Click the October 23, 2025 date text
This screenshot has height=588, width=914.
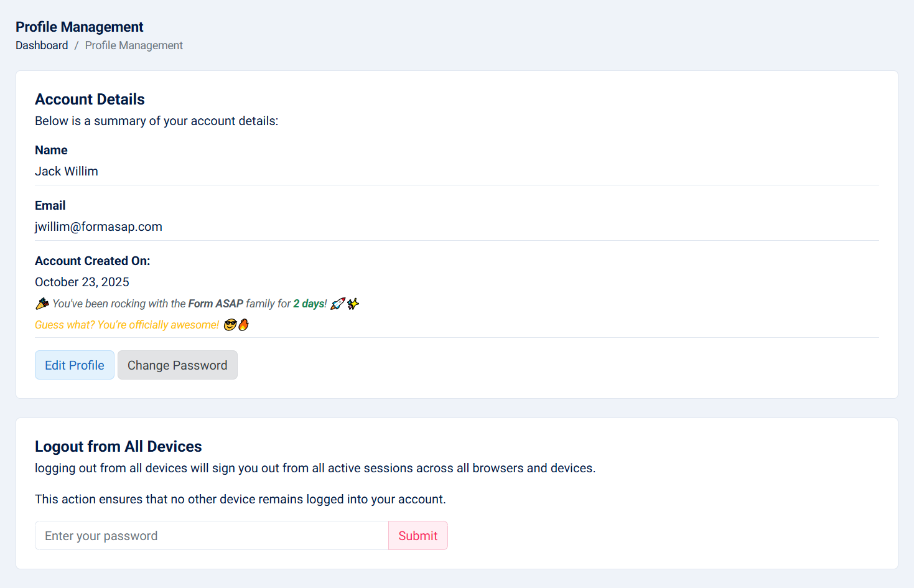[82, 282]
